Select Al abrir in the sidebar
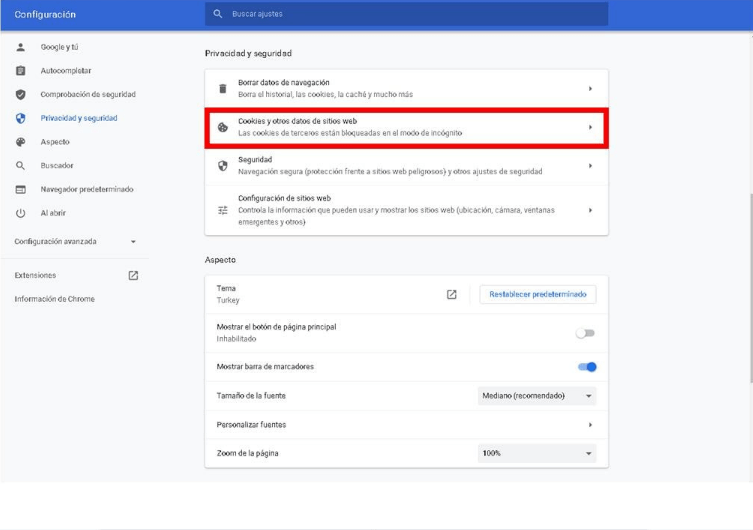This screenshot has height=530, width=753. (x=53, y=213)
